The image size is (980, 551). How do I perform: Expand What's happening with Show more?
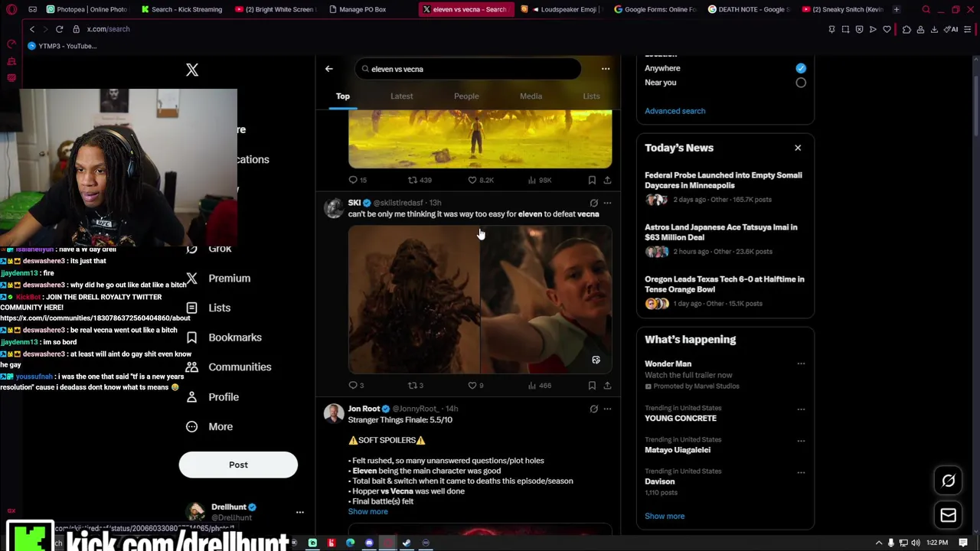[x=665, y=516]
